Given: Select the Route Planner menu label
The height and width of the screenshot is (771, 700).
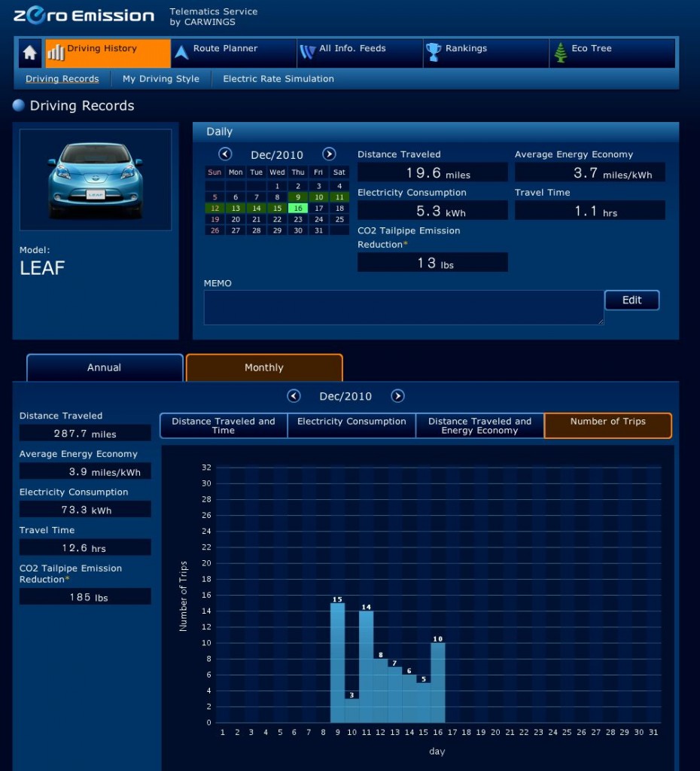Looking at the screenshot, I should (x=225, y=48).
